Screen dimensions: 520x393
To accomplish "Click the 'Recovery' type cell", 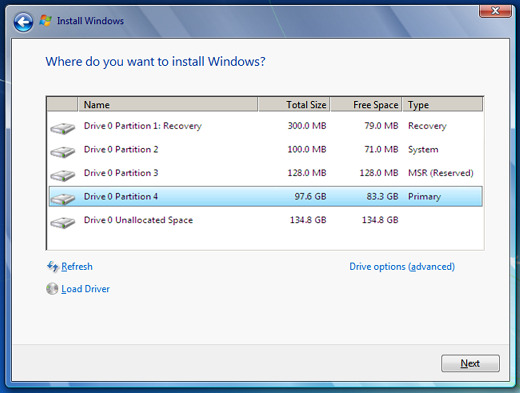I will pos(427,126).
